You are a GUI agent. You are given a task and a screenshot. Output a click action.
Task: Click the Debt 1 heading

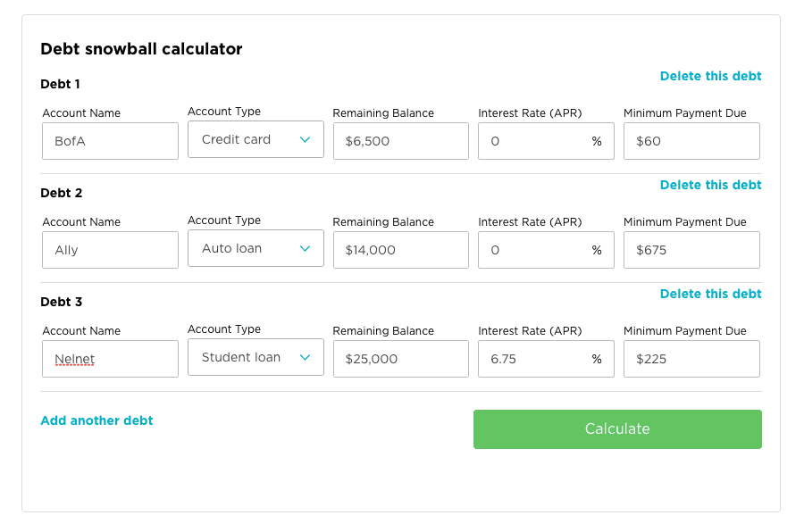[x=60, y=84]
